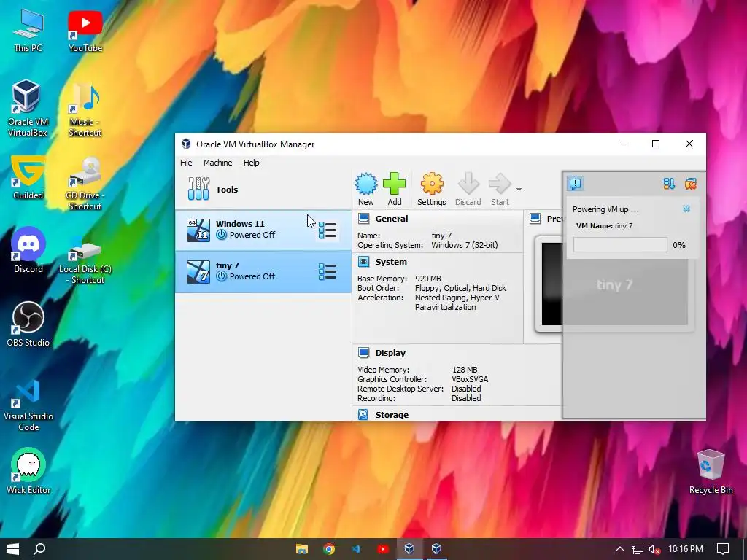Open VM Settings gear icon
This screenshot has width=747, height=560.
pos(432,189)
